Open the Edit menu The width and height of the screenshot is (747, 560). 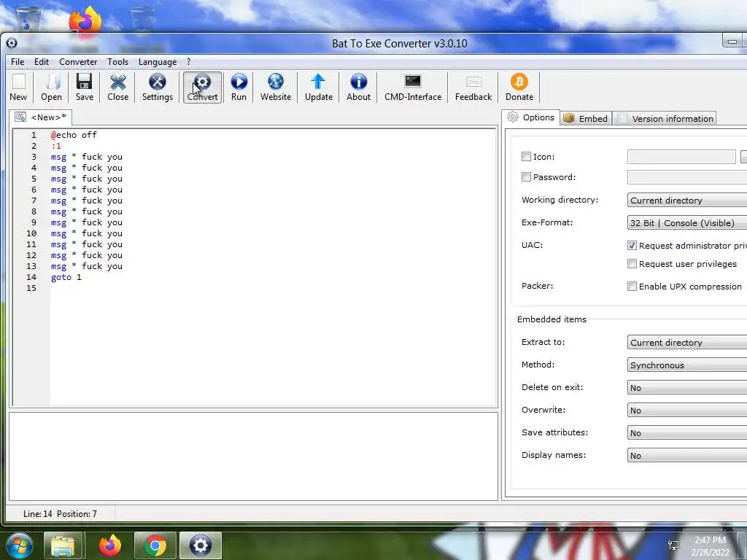pos(42,62)
